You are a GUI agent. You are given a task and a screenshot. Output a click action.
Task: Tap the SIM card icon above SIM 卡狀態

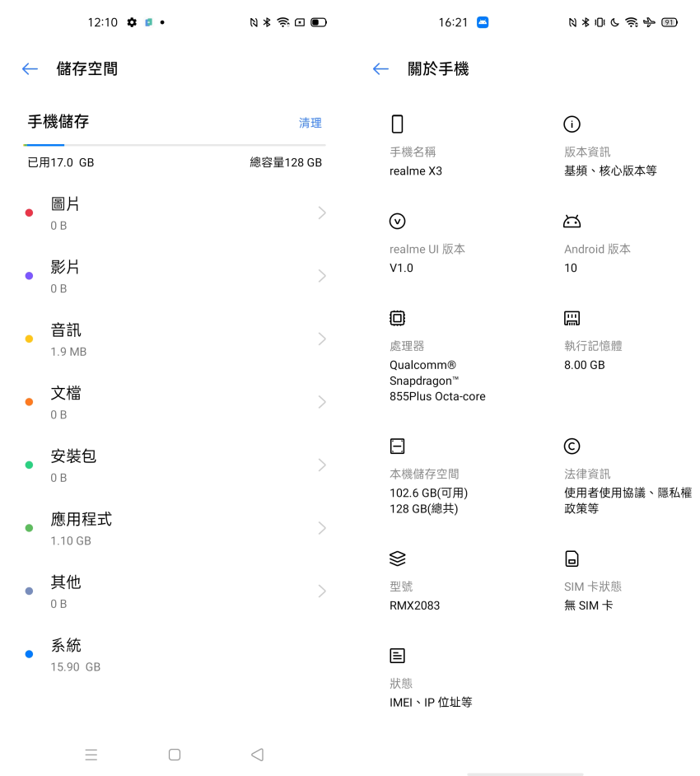pos(572,559)
